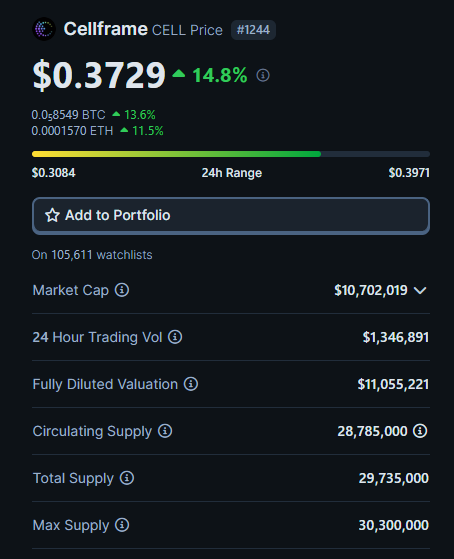Select the 0.0₅8549 BTC value
The image size is (454, 559).
tap(68, 115)
